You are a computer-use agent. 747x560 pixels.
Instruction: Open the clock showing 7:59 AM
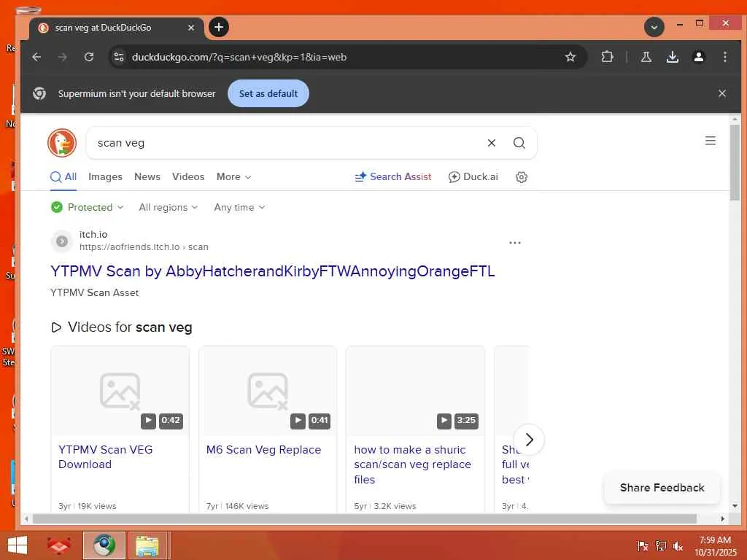pyautogui.click(x=715, y=546)
